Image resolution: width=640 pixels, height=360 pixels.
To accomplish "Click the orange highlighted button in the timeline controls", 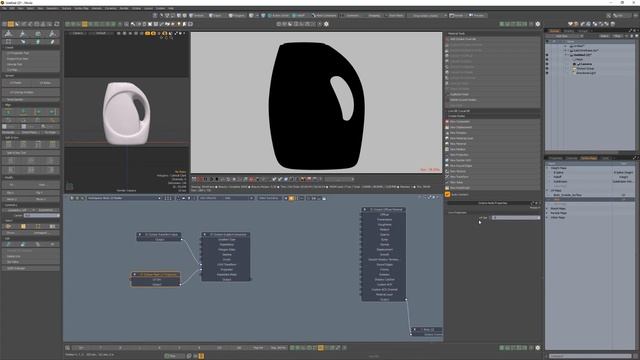I will 321,348.
